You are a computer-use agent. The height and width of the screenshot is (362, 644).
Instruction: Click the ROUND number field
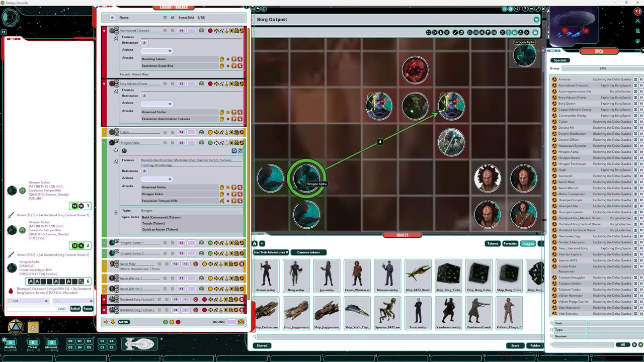pyautogui.click(x=231, y=322)
